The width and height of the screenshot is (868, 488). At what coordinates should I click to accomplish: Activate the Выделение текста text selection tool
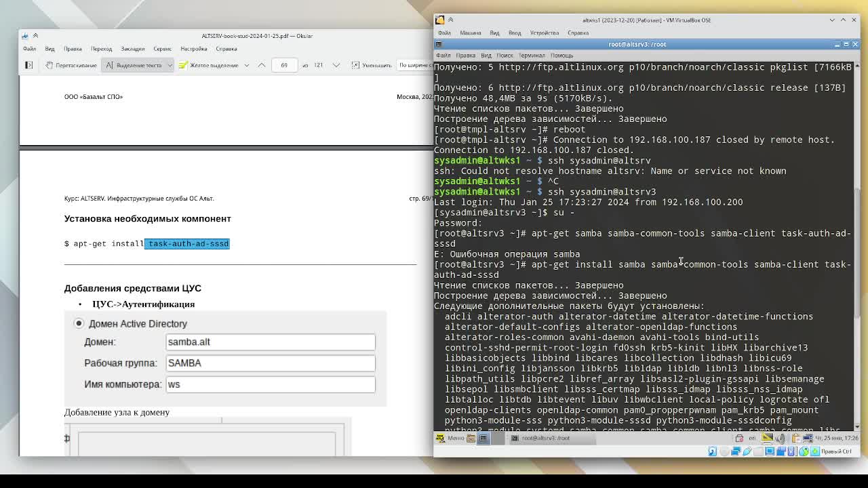[134, 65]
